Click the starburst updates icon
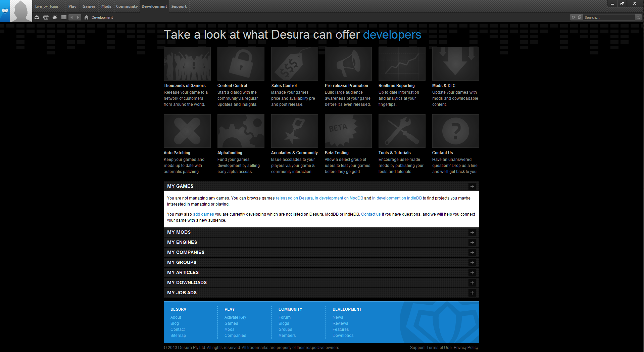Image resolution: width=644 pixels, height=352 pixels. (55, 17)
